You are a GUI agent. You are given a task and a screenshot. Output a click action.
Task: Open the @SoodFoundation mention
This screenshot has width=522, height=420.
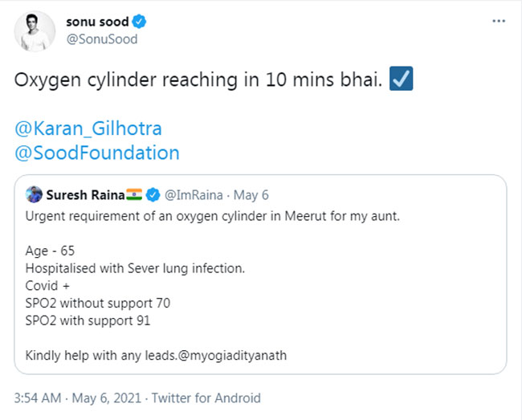tap(96, 153)
